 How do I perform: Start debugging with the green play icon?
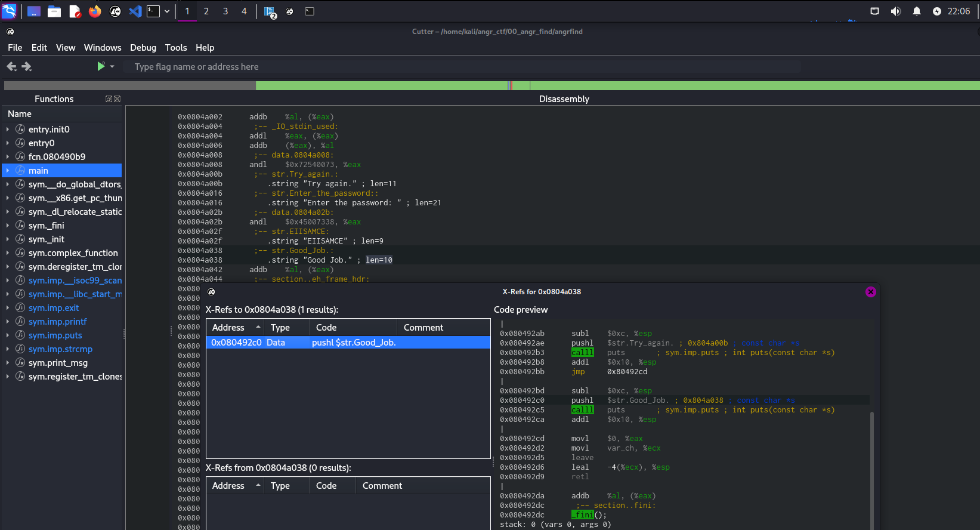click(101, 66)
